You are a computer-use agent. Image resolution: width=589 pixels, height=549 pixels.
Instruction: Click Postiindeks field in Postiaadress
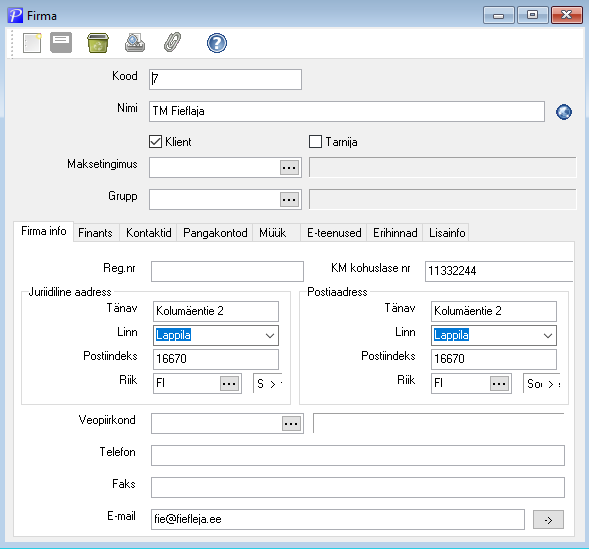pos(494,359)
